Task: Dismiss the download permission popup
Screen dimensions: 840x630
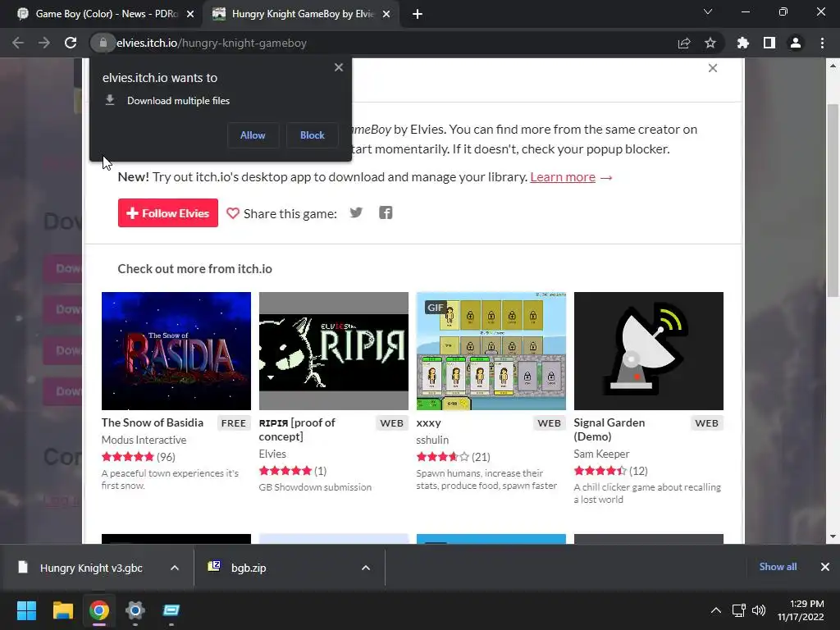Action: pos(339,67)
